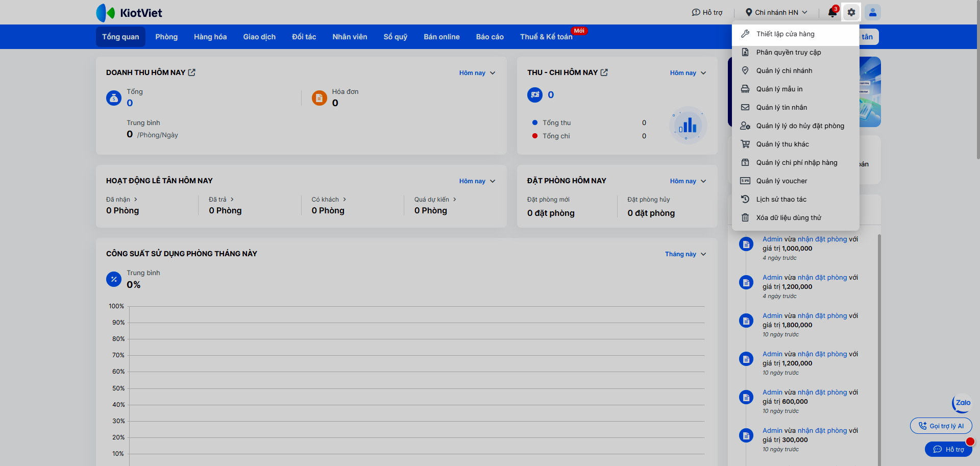The image size is (980, 466).
Task: Click the Gọi trợ lý AI button
Action: pyautogui.click(x=941, y=426)
